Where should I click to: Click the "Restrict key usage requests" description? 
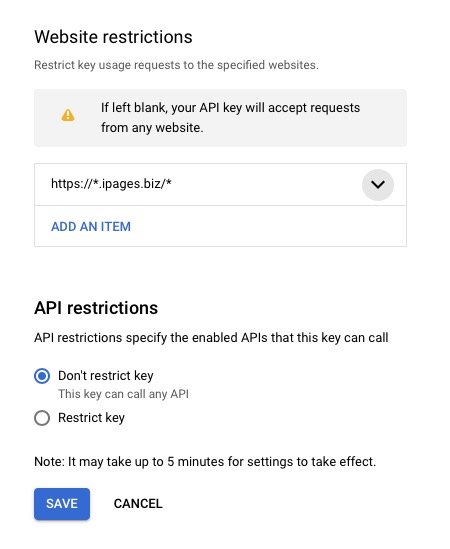tap(176, 65)
